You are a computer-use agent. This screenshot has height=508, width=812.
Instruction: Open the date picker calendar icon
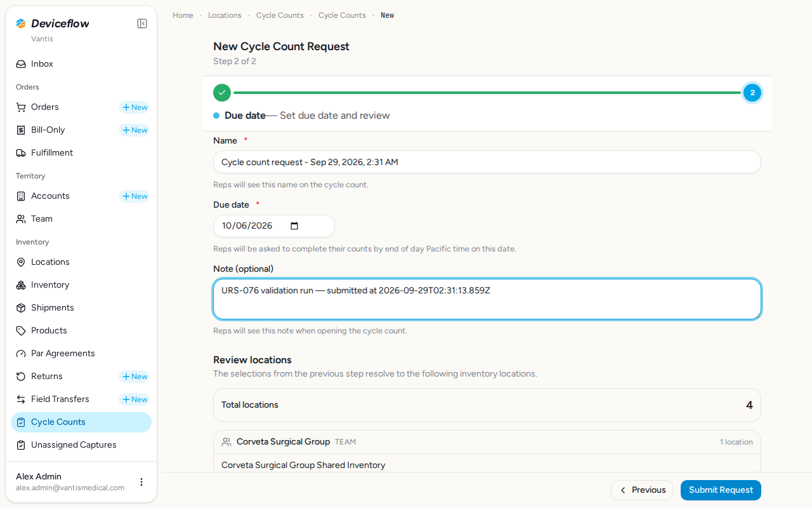click(x=294, y=226)
